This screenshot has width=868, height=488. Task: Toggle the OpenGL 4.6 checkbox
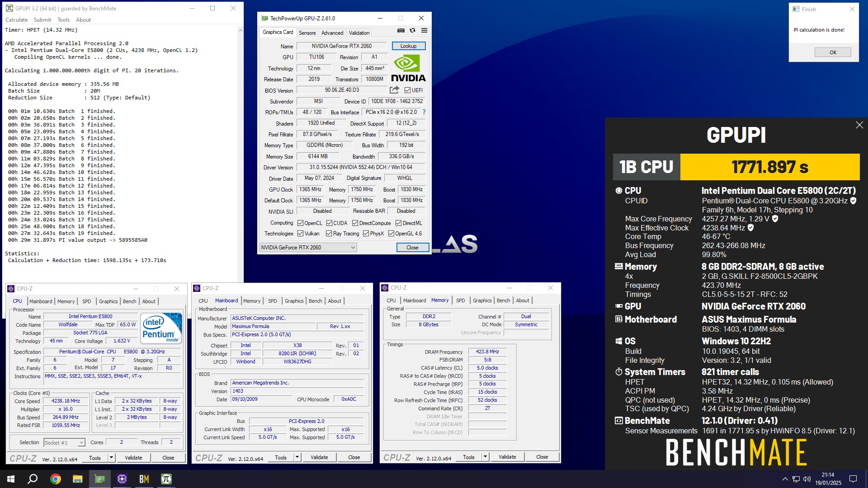pos(391,234)
